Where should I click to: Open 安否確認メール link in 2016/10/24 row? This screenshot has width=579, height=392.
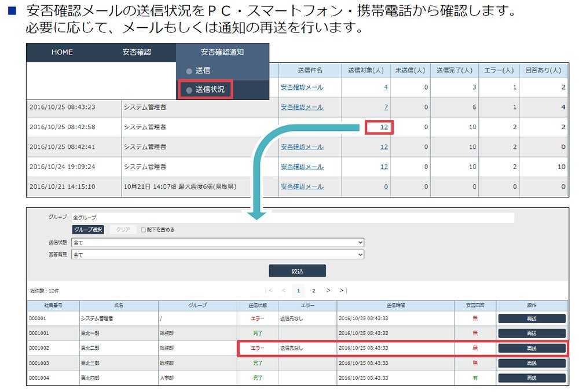302,167
